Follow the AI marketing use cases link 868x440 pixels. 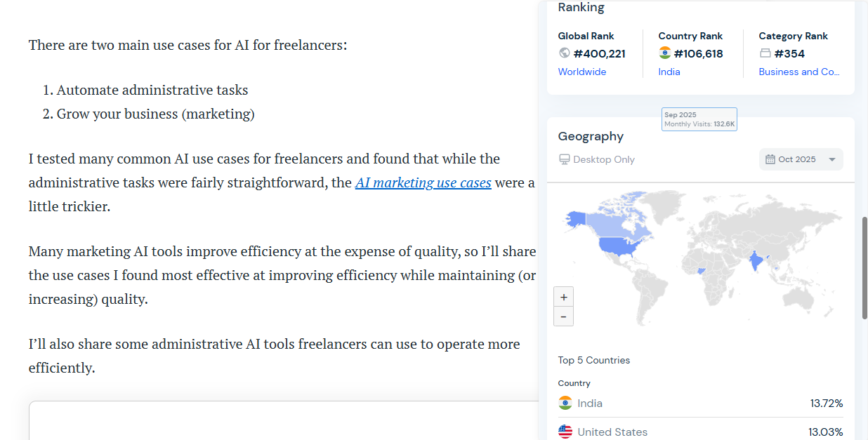click(423, 183)
